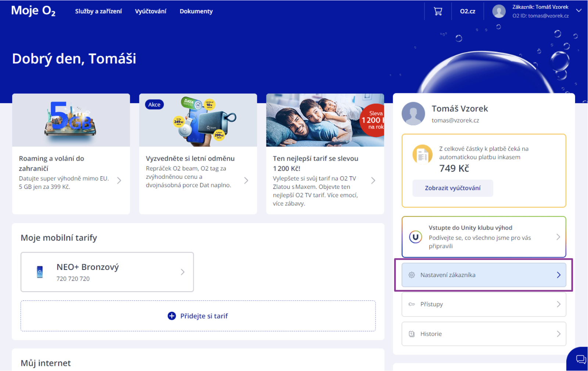Open the Služby a zařízení menu
This screenshot has width=588, height=371.
(98, 11)
